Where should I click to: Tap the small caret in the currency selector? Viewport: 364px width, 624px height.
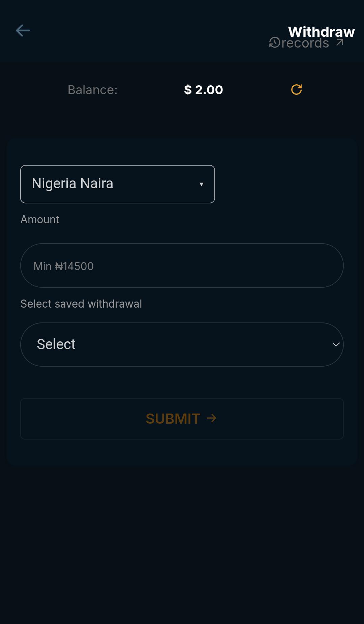click(x=202, y=184)
